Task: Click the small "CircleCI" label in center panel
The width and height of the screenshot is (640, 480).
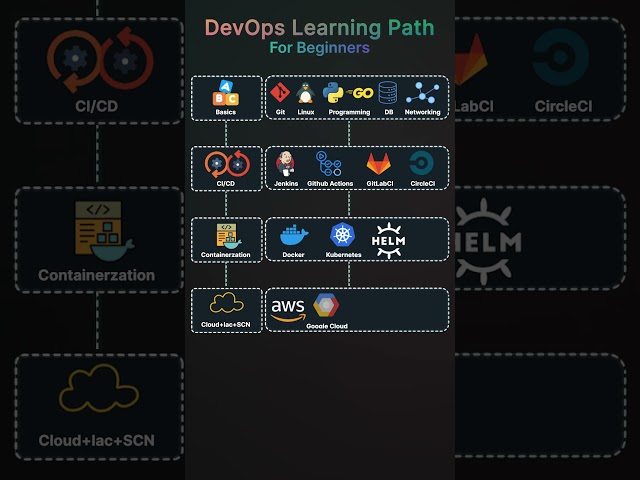Action: 422,184
